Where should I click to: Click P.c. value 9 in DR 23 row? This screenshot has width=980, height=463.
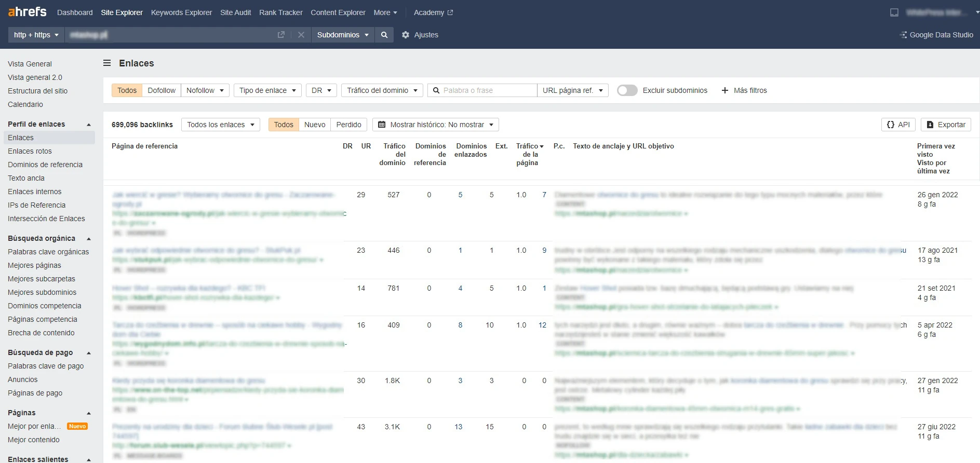tap(544, 250)
